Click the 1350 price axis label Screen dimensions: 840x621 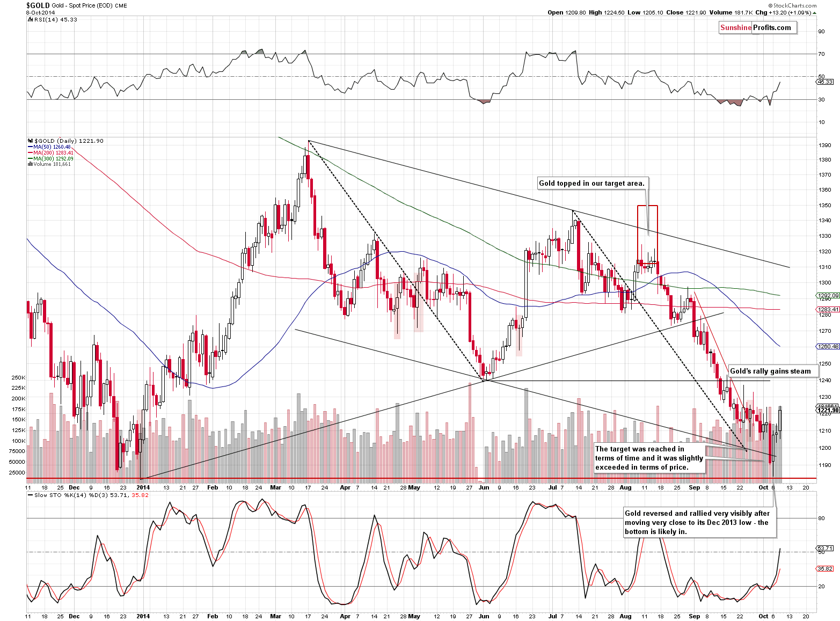pos(825,205)
